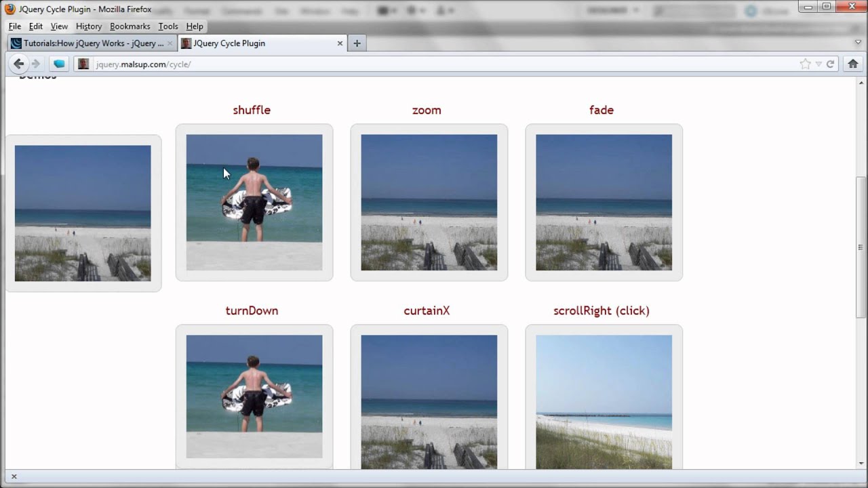Open the History menu
Screen dimensions: 868x488
(89, 26)
